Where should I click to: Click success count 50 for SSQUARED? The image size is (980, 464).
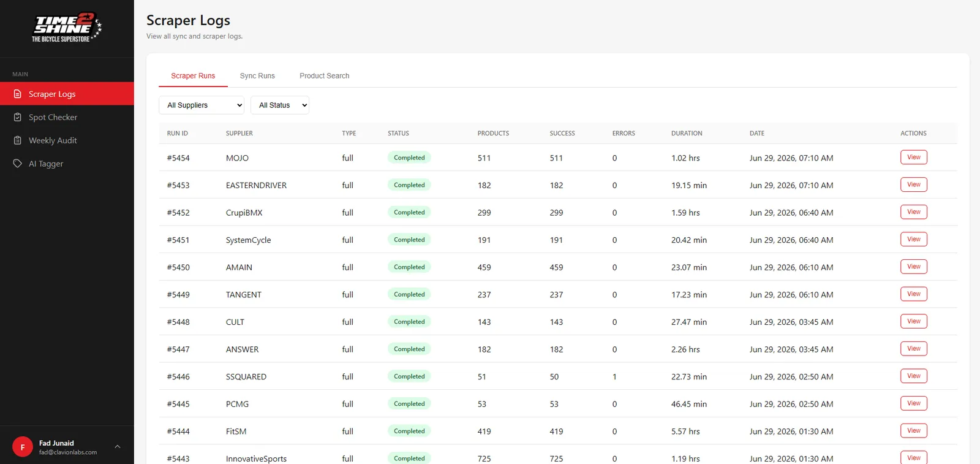click(x=554, y=377)
